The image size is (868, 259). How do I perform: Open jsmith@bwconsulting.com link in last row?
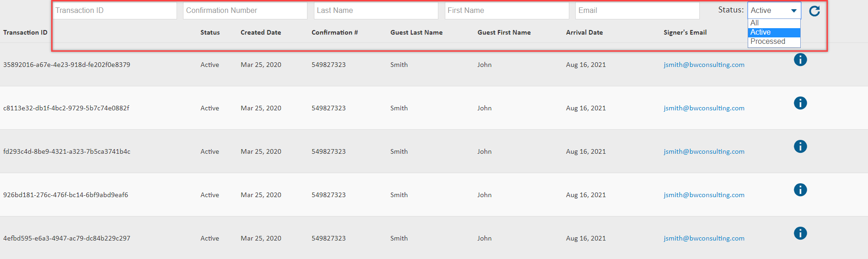coord(704,238)
